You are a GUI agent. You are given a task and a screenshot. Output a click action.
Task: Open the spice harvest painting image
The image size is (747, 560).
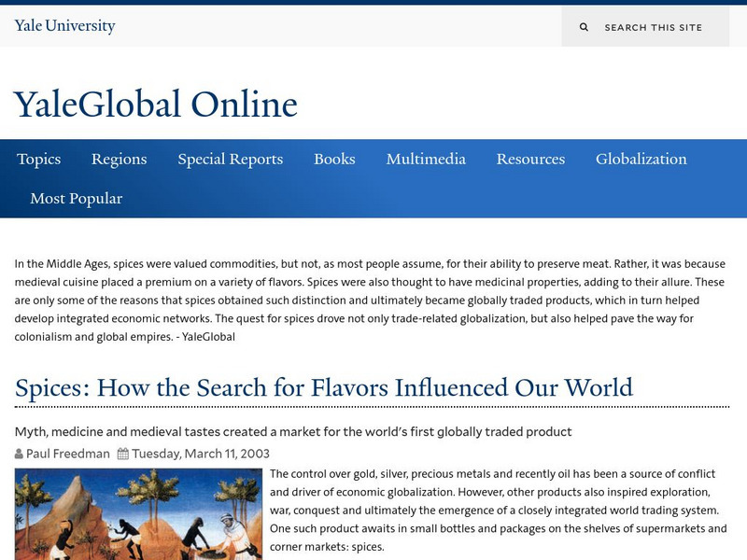point(138,514)
